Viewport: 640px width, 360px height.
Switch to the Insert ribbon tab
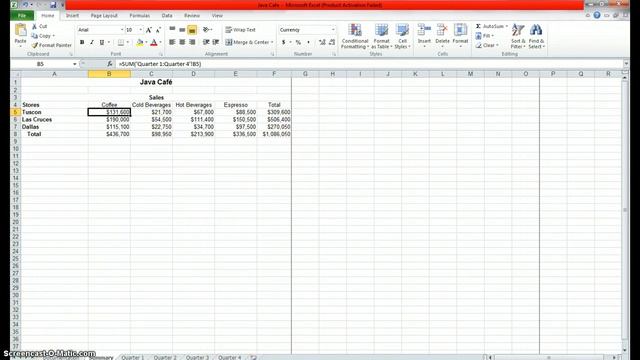[x=72, y=16]
